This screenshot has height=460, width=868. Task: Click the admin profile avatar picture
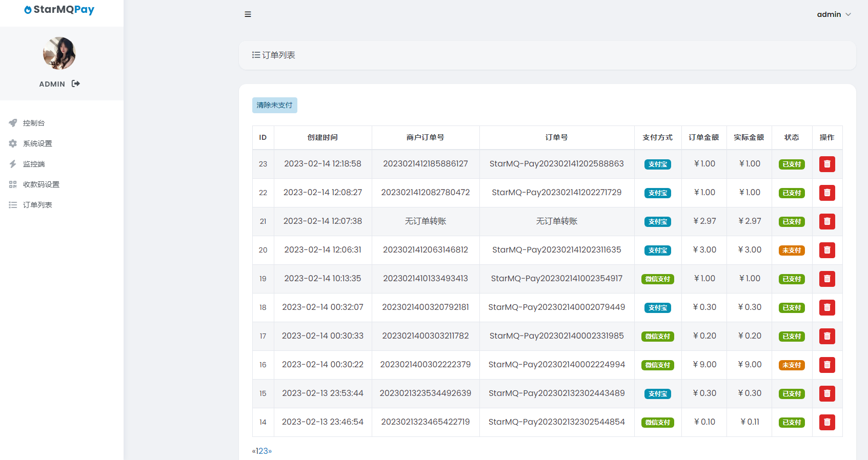pos(59,53)
